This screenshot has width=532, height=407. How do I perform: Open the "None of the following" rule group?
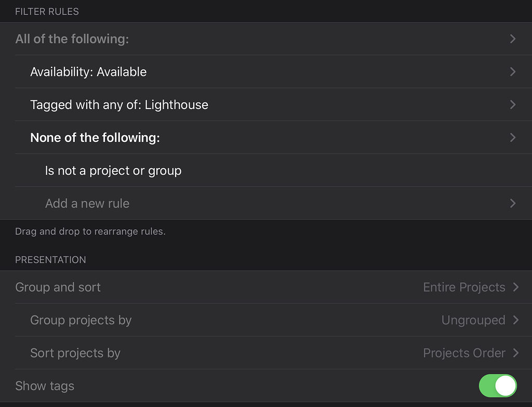[x=95, y=137]
